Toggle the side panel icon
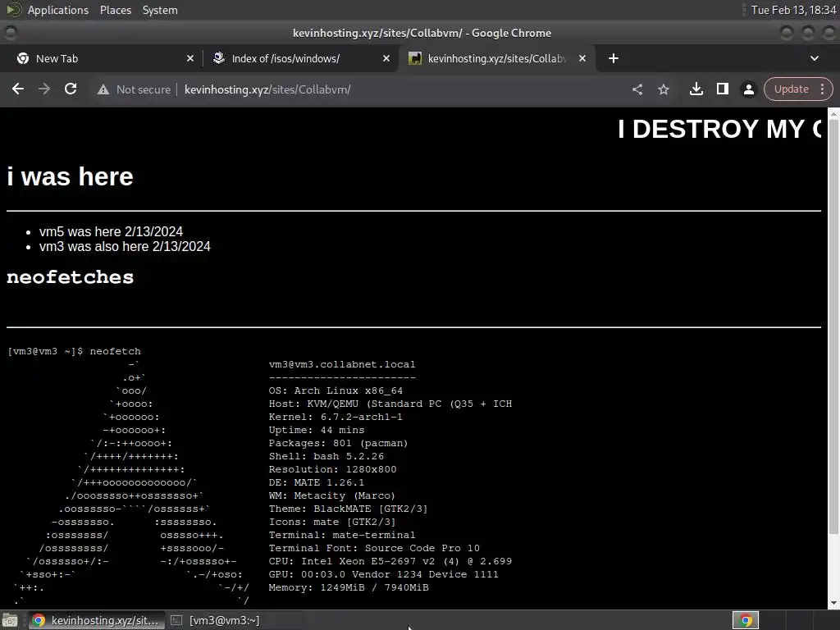 tap(722, 89)
